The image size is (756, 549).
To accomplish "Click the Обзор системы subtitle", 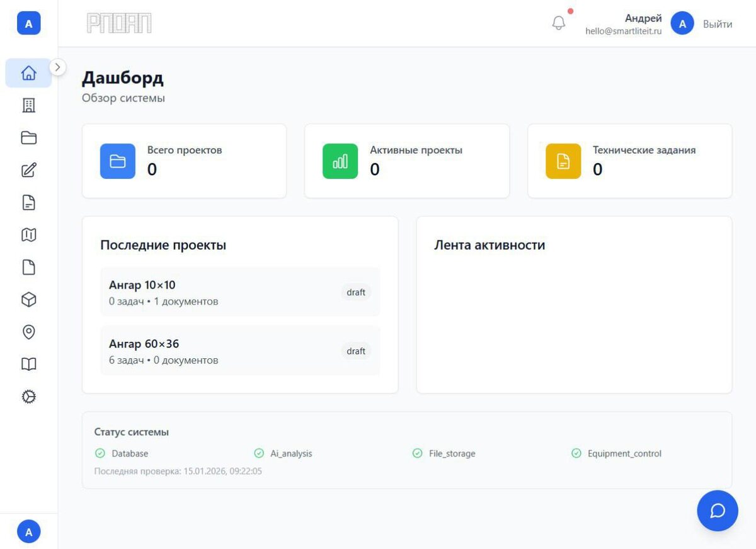I will click(x=123, y=98).
